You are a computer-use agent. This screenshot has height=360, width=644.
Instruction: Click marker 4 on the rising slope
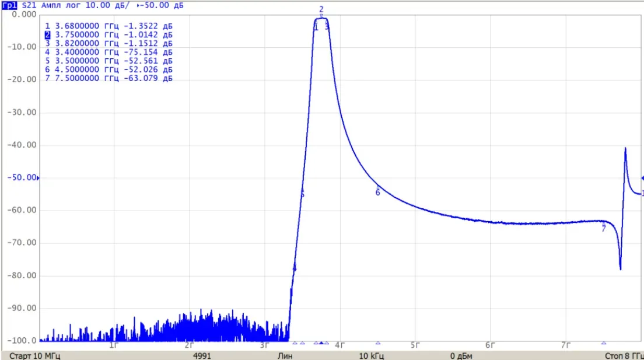294,268
